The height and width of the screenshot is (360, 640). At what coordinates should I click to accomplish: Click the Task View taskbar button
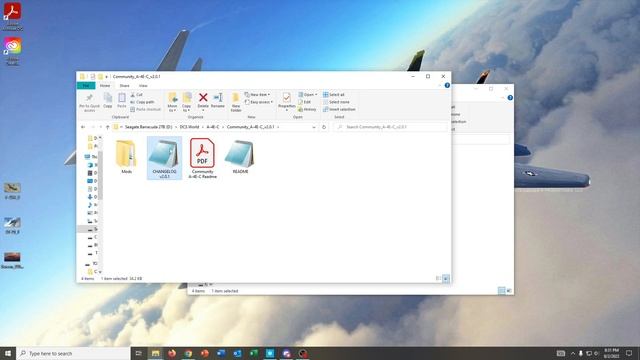pos(138,353)
